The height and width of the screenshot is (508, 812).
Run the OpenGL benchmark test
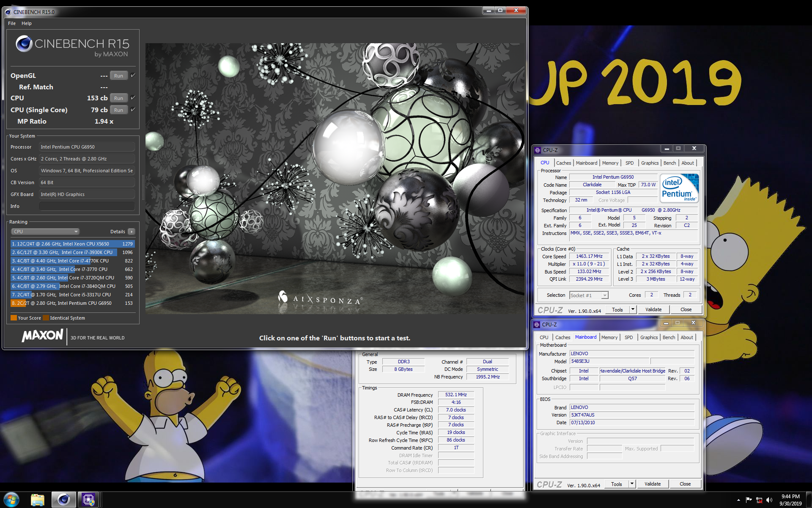[118, 76]
